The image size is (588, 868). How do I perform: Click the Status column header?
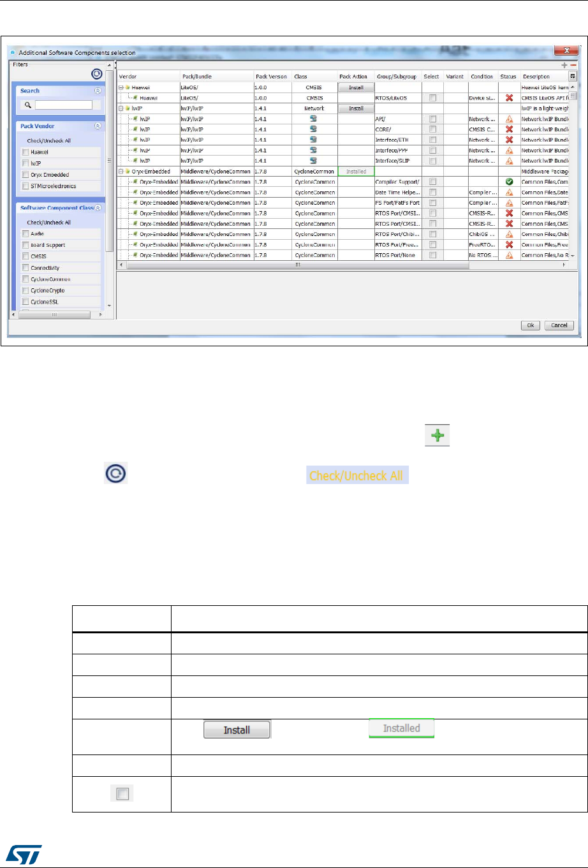tap(509, 77)
